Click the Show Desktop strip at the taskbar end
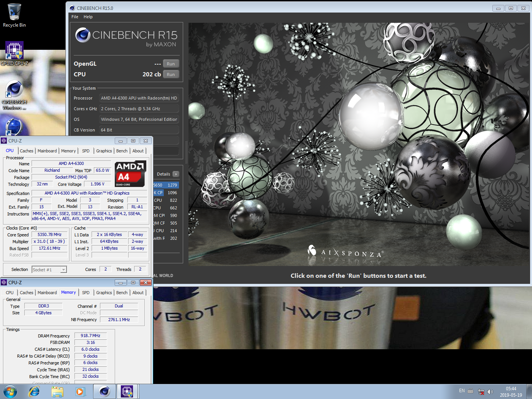532x399 pixels. tap(529, 391)
